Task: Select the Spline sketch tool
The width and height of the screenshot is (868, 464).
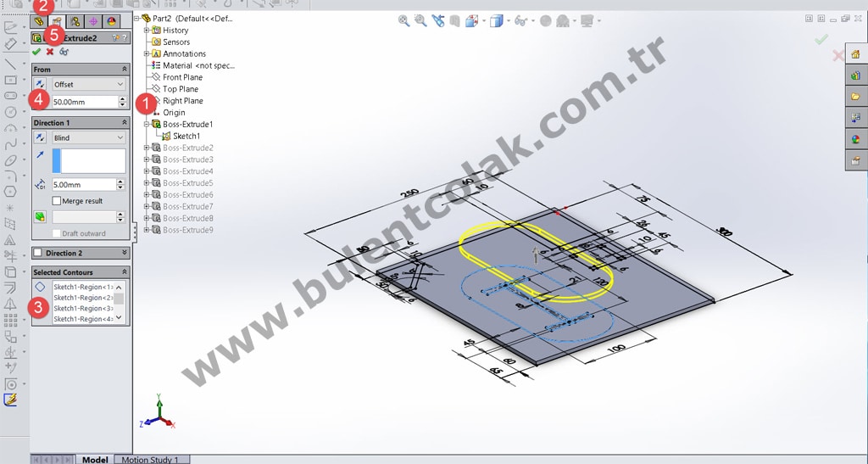Action: [x=10, y=144]
